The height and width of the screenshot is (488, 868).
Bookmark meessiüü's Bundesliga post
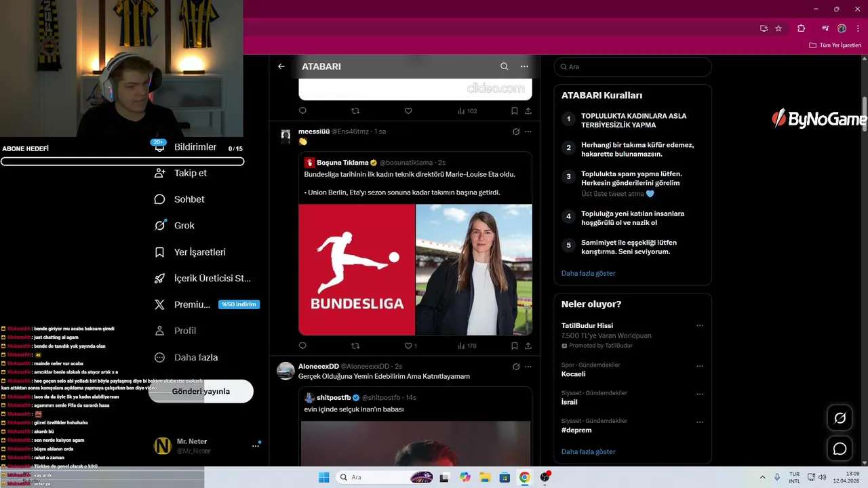(515, 346)
